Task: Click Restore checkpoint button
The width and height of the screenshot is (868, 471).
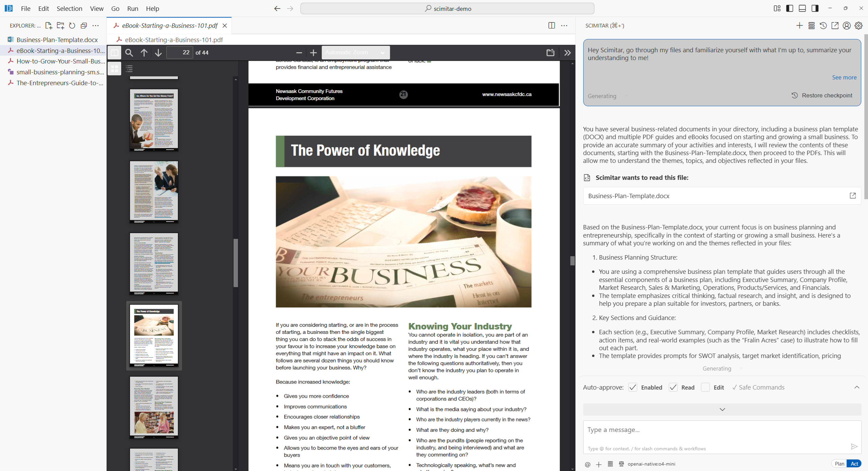Action: (822, 95)
